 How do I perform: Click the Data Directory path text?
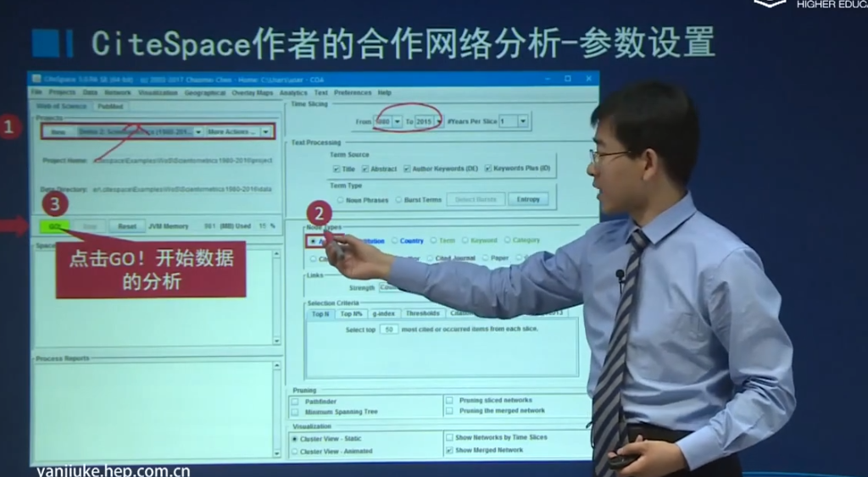(182, 189)
